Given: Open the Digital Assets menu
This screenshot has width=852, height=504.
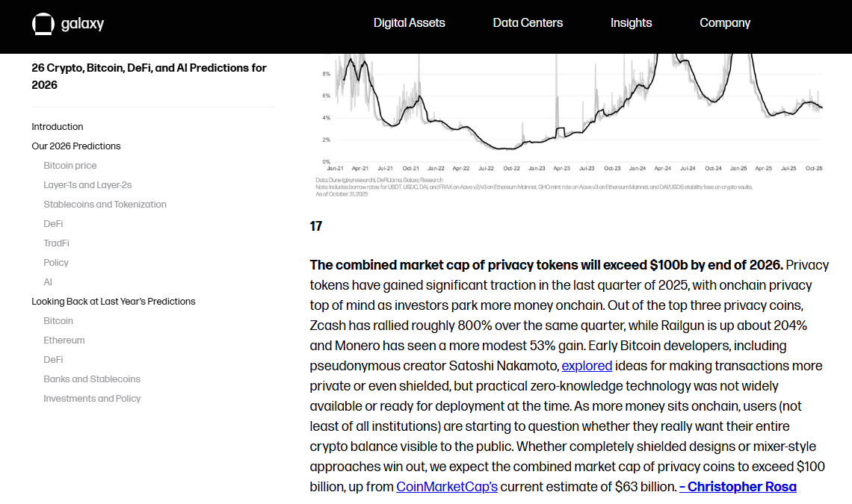Looking at the screenshot, I should coord(409,23).
